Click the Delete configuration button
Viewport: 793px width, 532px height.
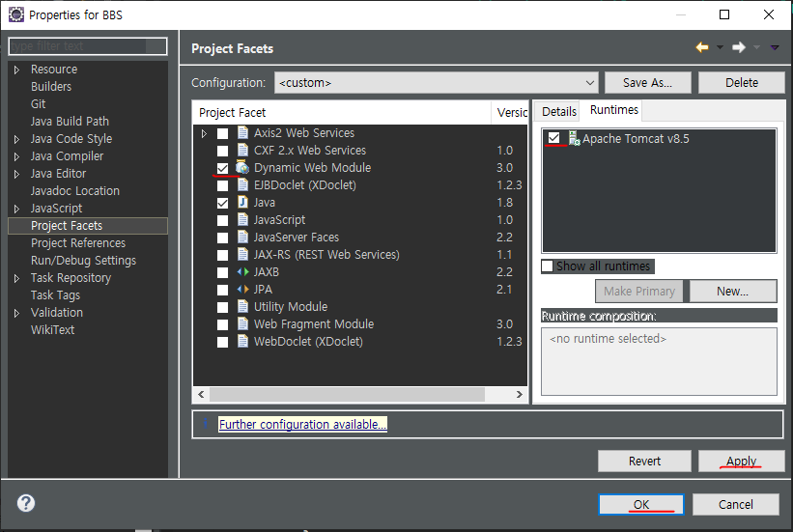742,82
